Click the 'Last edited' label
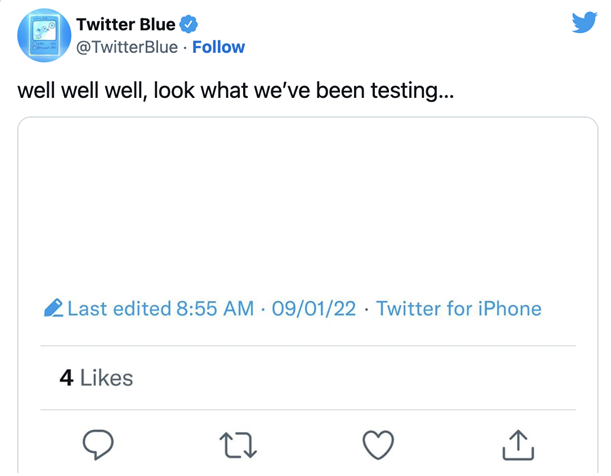 tap(120, 309)
